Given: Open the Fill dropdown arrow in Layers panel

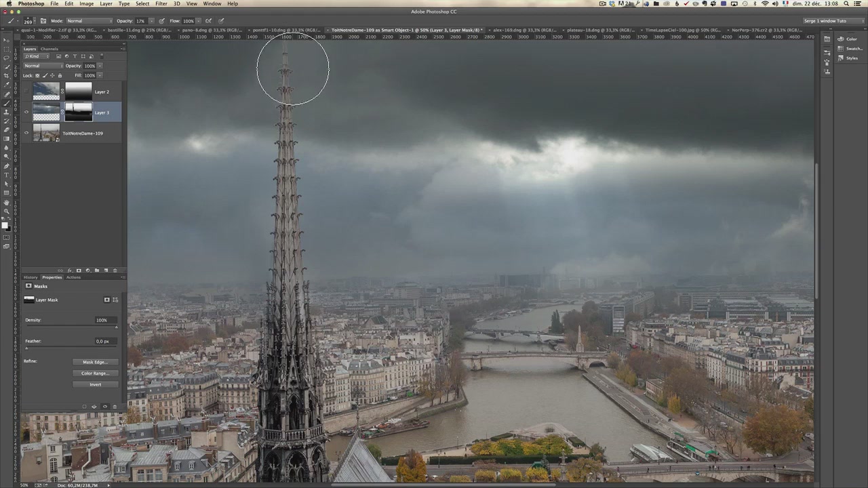Looking at the screenshot, I should [x=100, y=75].
